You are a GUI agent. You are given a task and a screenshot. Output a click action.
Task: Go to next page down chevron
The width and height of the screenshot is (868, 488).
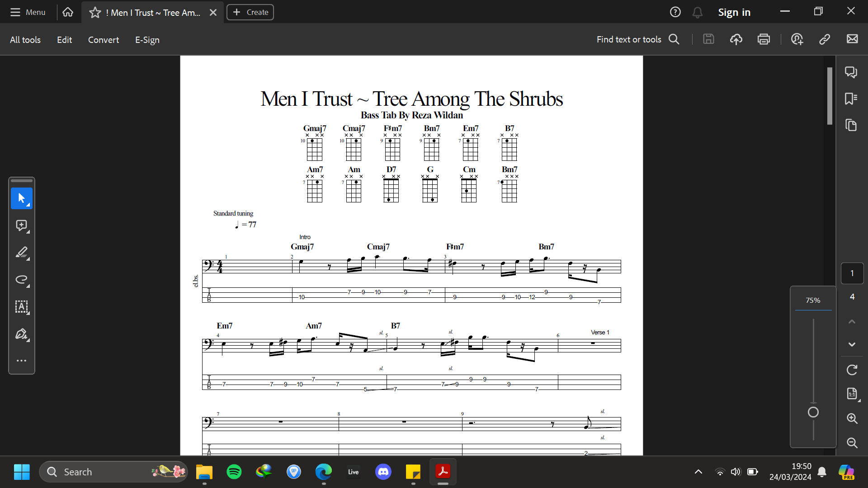point(852,344)
